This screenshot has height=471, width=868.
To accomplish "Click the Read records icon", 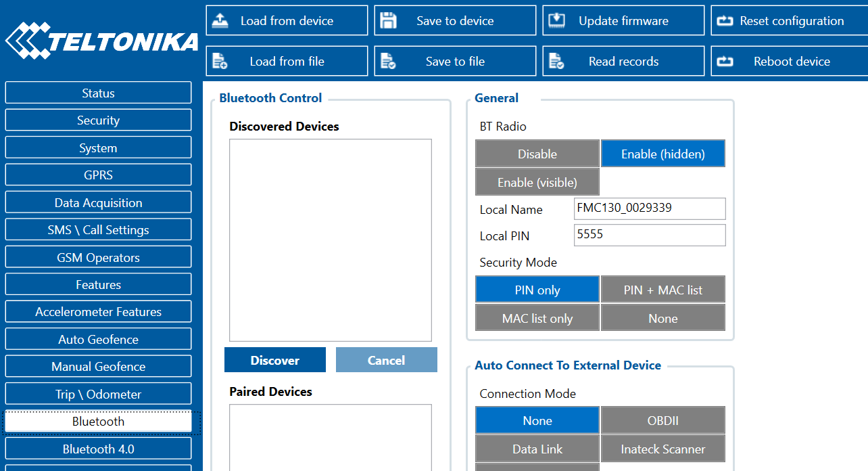I will click(x=556, y=62).
